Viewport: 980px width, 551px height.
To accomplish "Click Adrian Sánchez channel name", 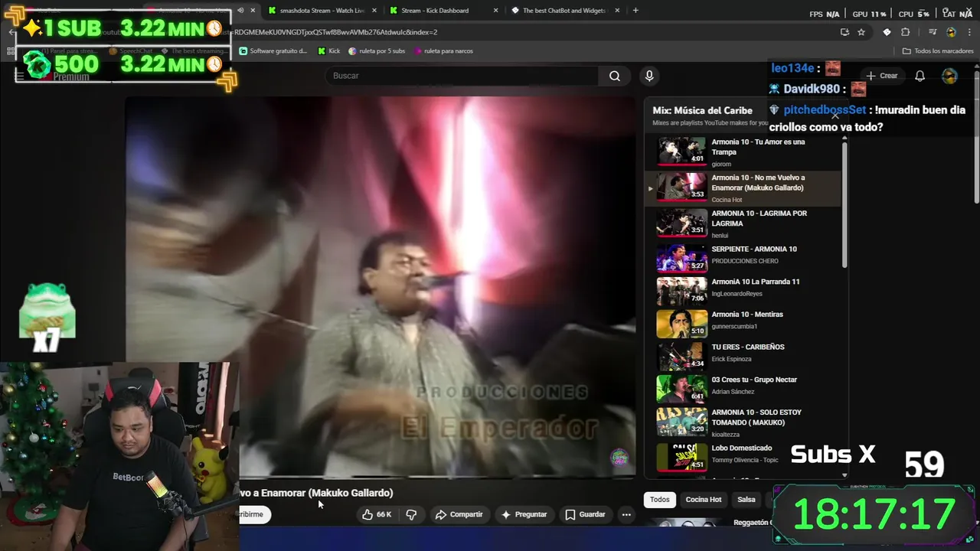I will coord(733,392).
